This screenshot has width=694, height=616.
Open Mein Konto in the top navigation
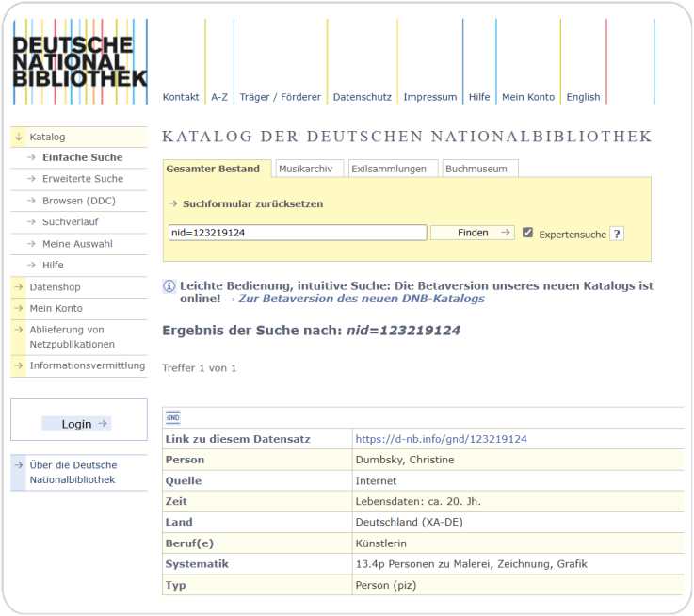(x=528, y=97)
